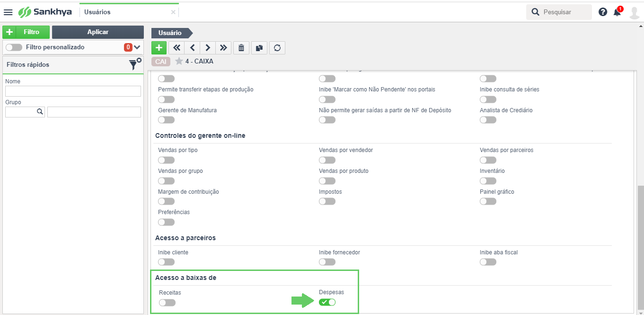Delete record with trash icon
Image resolution: width=644 pixels, height=315 pixels.
coord(241,47)
